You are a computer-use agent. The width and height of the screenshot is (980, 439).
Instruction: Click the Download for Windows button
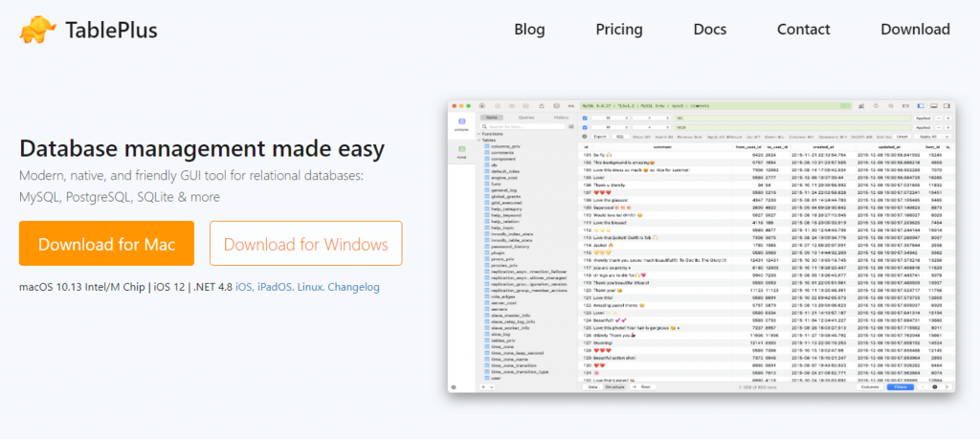(x=305, y=244)
